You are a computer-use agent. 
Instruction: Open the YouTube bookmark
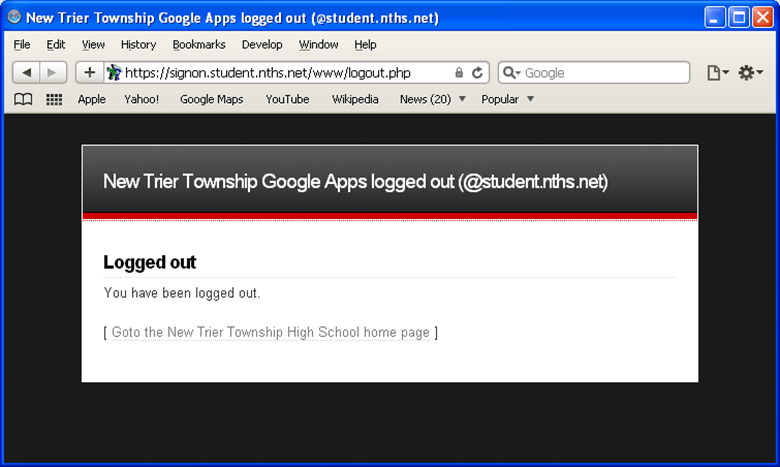tap(288, 99)
